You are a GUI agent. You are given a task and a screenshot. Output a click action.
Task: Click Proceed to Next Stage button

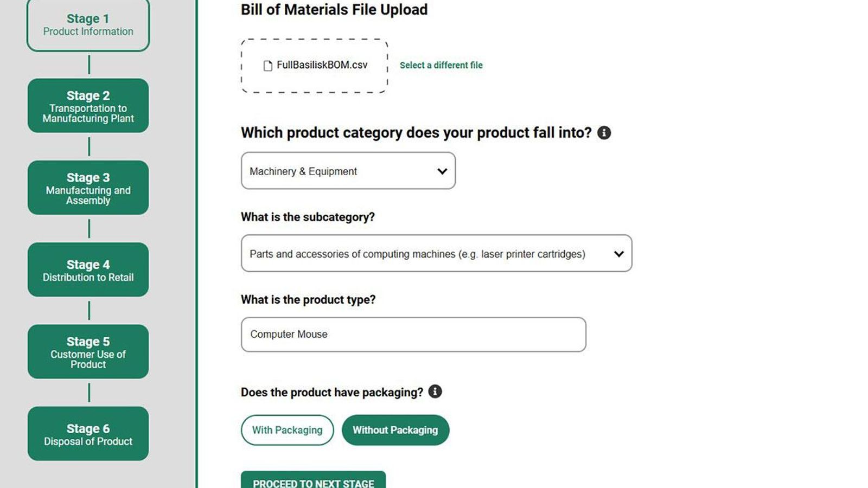click(313, 481)
